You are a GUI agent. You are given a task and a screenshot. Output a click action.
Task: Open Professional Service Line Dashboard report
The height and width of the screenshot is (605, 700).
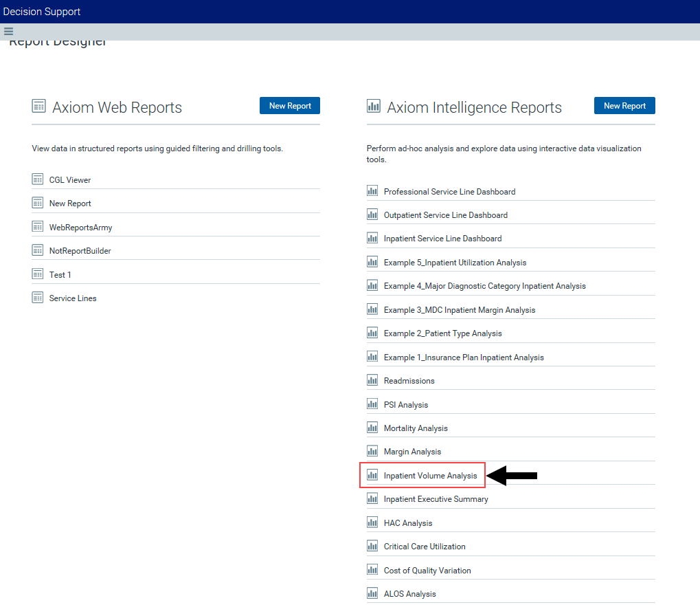point(449,192)
